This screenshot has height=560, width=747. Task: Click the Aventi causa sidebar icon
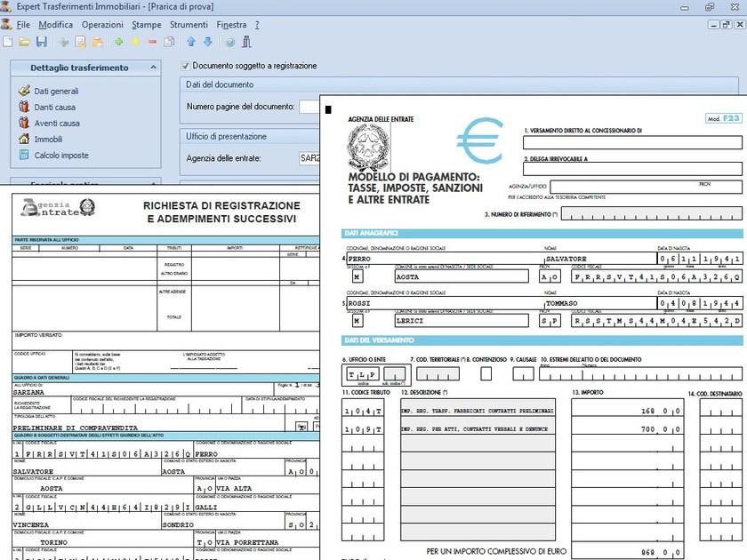click(25, 123)
